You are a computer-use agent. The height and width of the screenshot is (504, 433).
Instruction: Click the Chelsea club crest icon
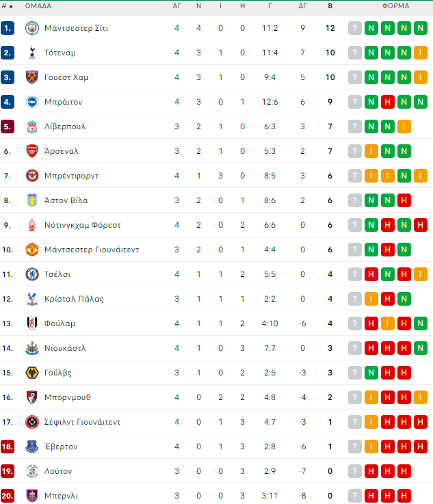pyautogui.click(x=31, y=274)
